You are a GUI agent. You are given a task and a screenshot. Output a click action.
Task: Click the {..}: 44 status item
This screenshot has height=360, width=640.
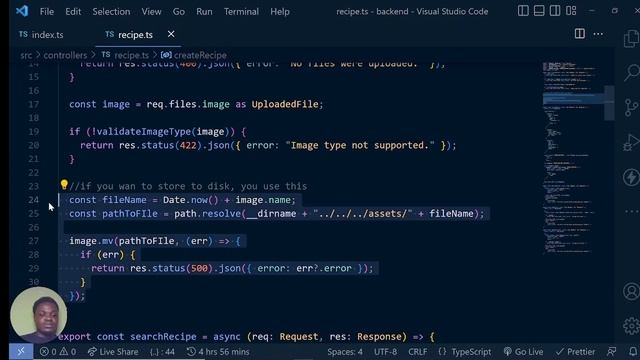click(162, 351)
